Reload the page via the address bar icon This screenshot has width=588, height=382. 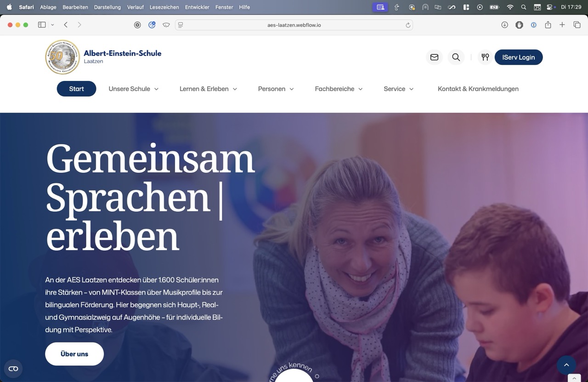pos(408,25)
